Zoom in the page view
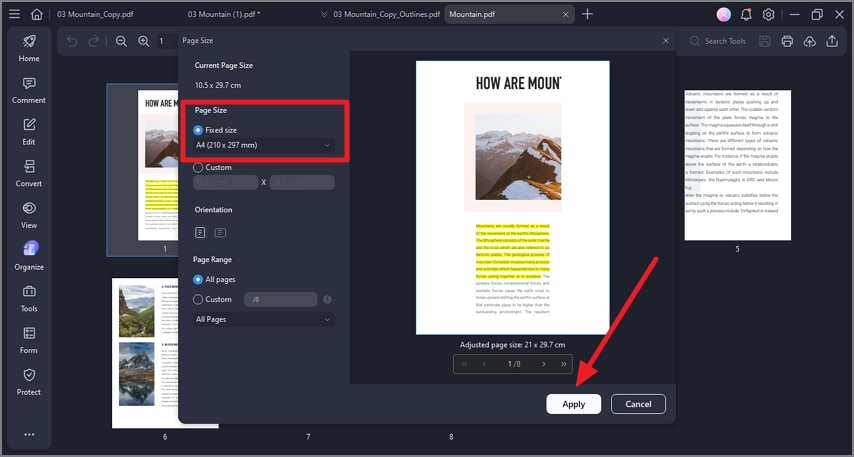This screenshot has width=854, height=457. click(143, 41)
